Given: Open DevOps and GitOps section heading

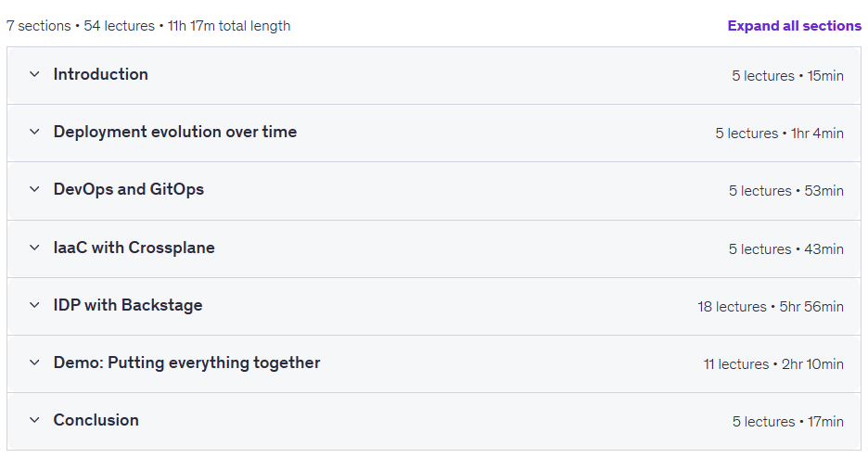Looking at the screenshot, I should (x=128, y=189).
